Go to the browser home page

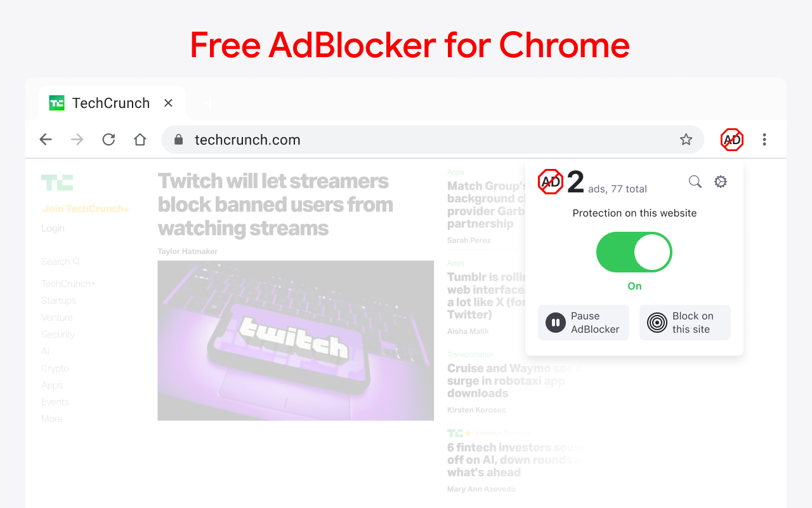[140, 140]
